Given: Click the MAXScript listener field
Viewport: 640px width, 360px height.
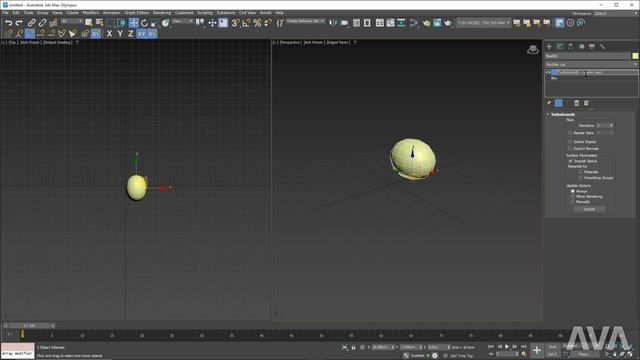Looking at the screenshot, I should pos(18,354).
